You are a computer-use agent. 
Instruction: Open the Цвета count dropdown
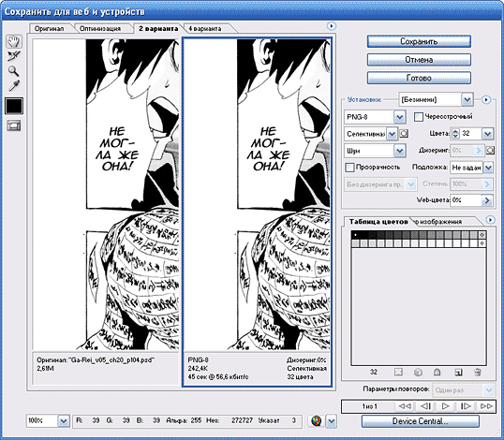[488, 134]
